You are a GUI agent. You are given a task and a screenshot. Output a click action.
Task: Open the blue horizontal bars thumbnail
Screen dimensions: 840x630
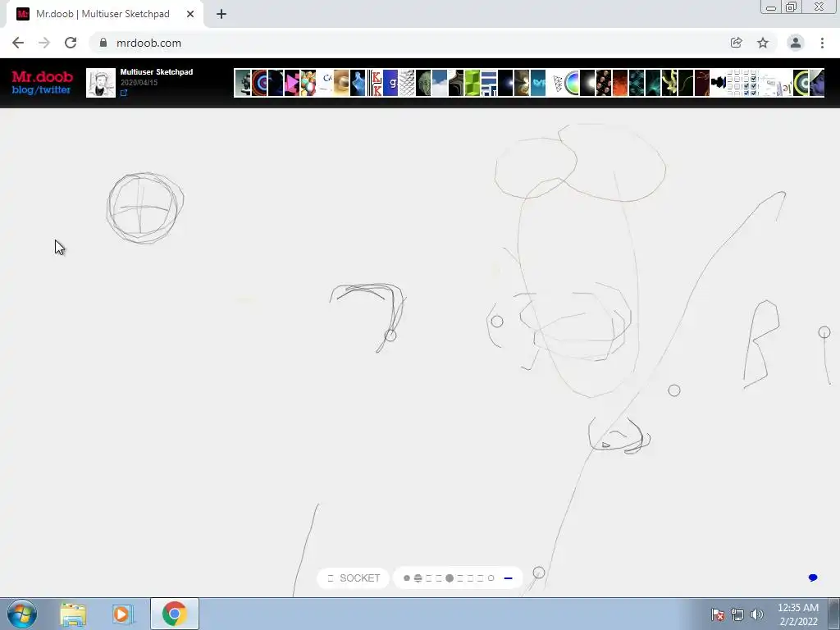click(x=489, y=83)
